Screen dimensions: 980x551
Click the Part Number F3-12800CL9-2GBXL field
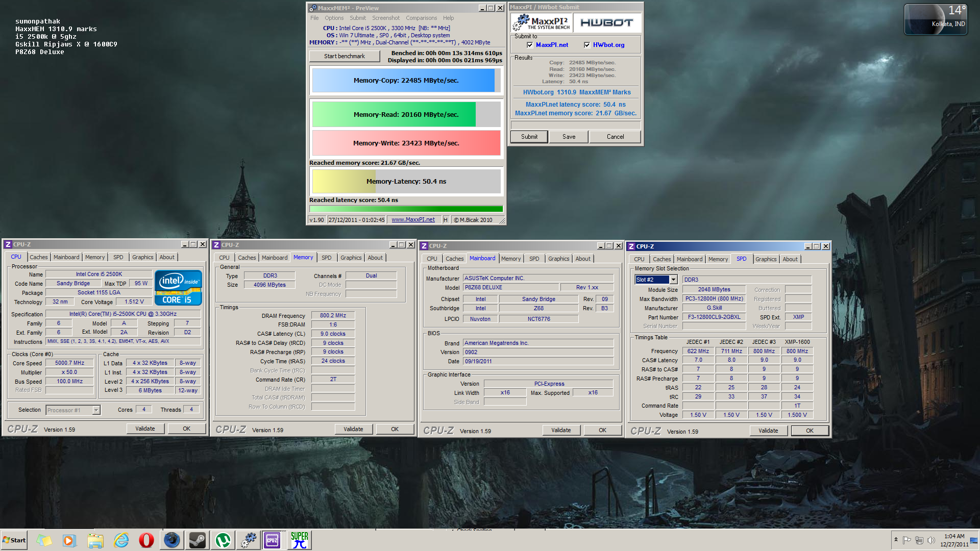(714, 317)
